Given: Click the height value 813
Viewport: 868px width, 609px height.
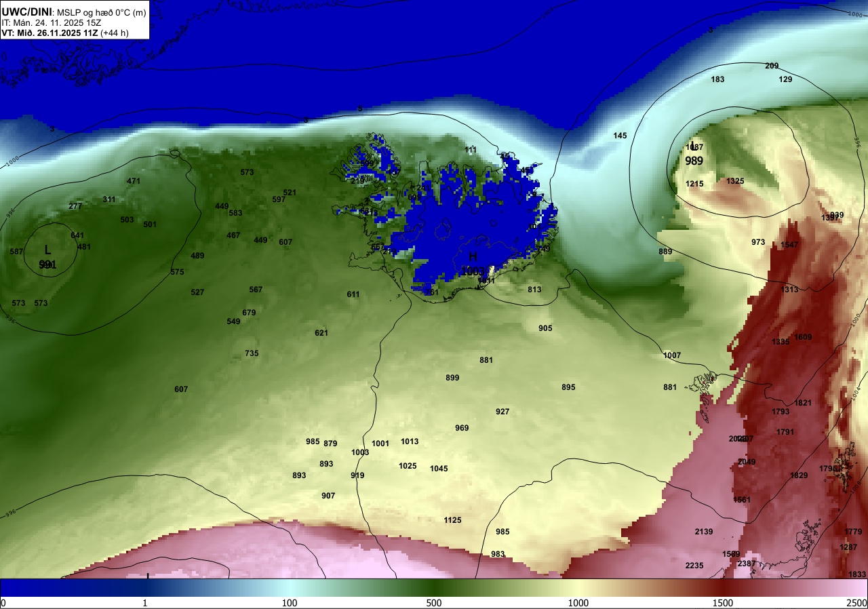Looking at the screenshot, I should (x=534, y=290).
